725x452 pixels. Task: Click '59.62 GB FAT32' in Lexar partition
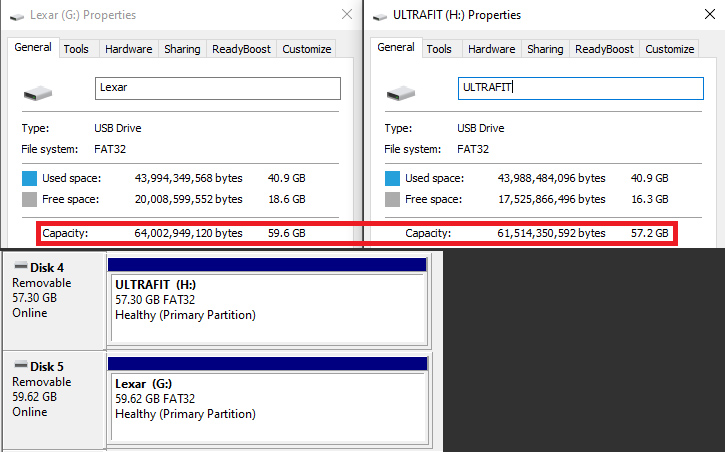pos(155,399)
